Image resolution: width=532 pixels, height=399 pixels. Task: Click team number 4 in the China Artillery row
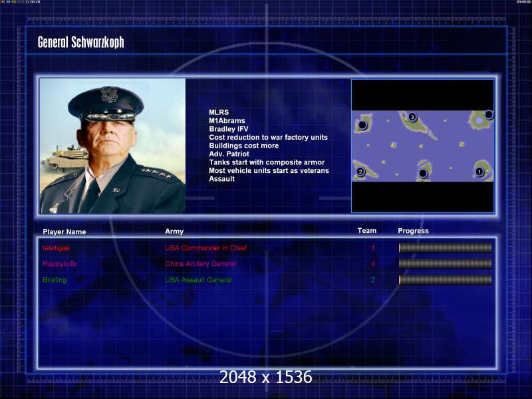click(x=373, y=263)
